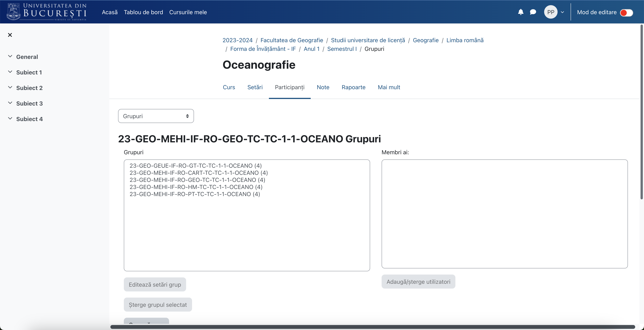
Task: Click inside the Membri ai list box
Action: tap(504, 214)
